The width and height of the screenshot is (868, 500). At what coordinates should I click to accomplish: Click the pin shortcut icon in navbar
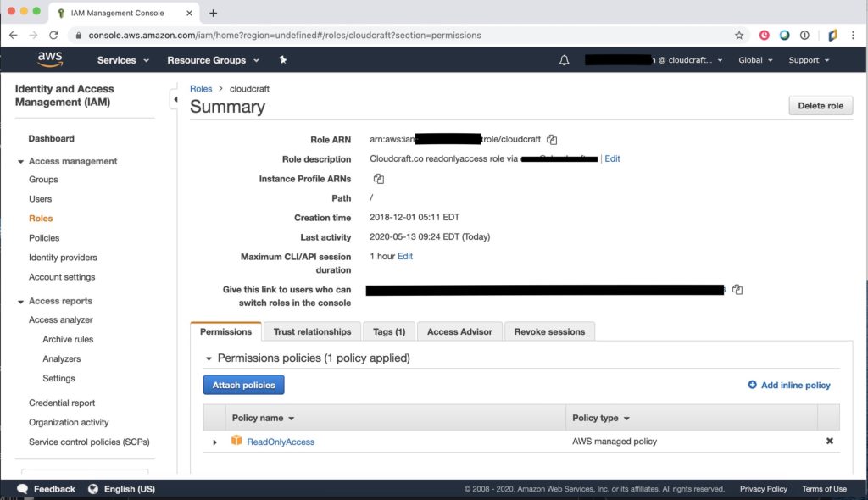coord(282,60)
